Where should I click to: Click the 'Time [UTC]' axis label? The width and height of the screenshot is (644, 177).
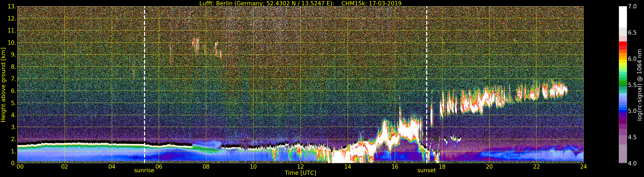[x=300, y=173]
